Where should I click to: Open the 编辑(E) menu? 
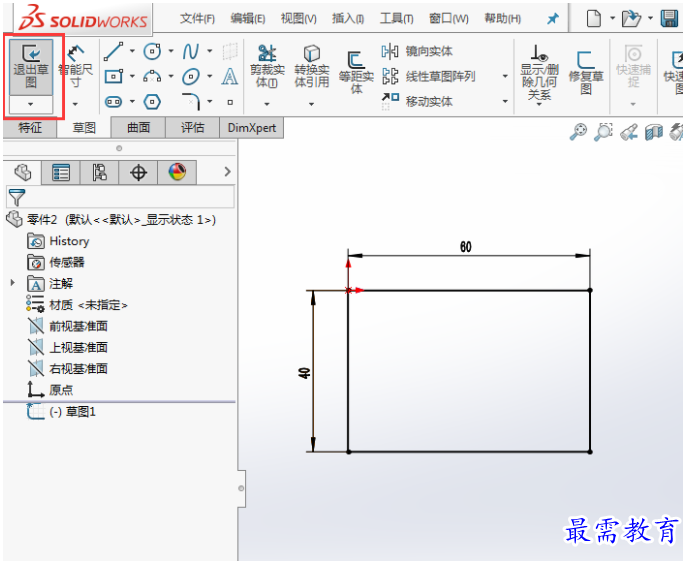tap(248, 18)
